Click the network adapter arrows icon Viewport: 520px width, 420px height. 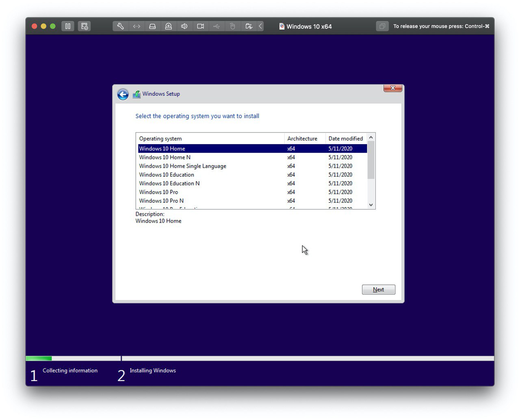(136, 26)
